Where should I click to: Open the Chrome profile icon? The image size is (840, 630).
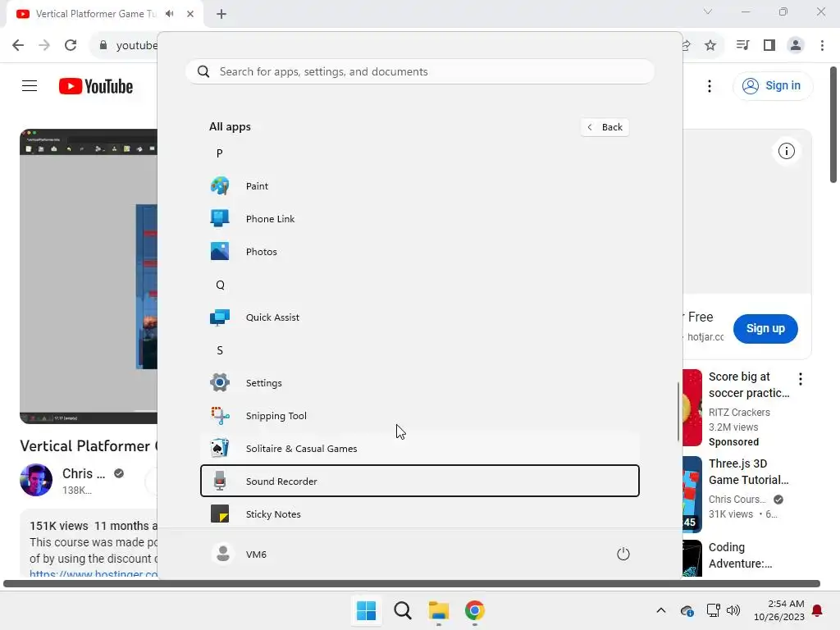(796, 45)
